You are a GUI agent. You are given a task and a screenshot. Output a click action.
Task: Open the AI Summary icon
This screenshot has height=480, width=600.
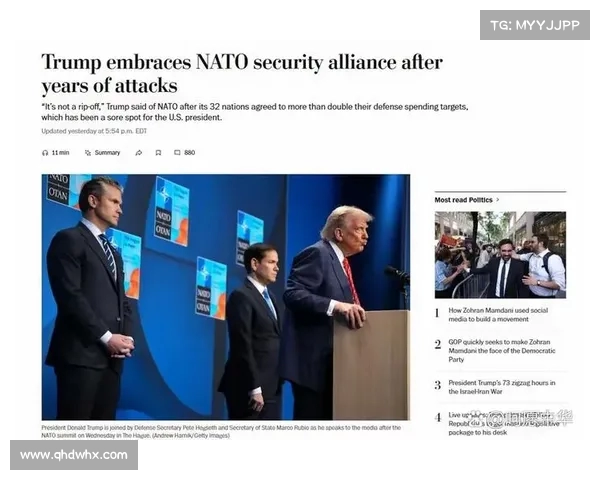coord(88,153)
